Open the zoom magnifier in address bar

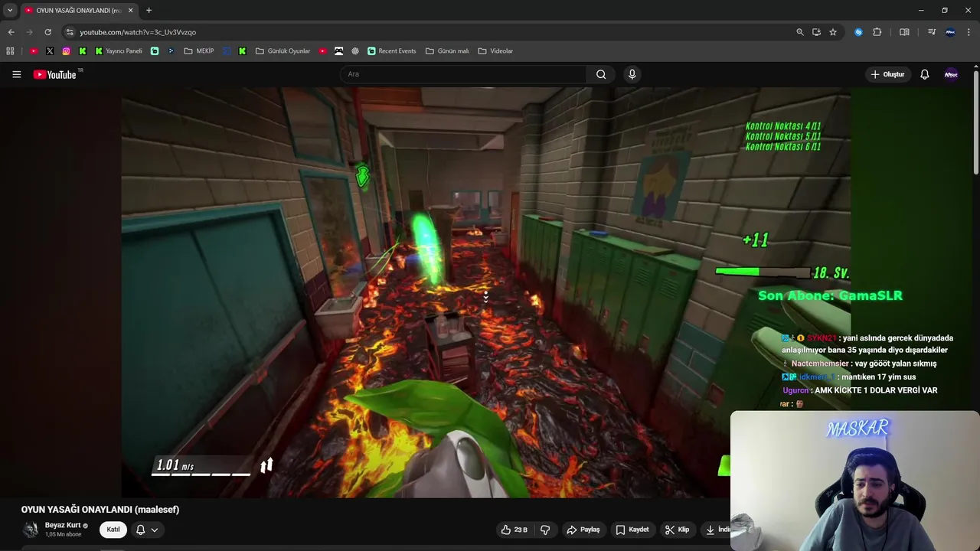click(800, 32)
